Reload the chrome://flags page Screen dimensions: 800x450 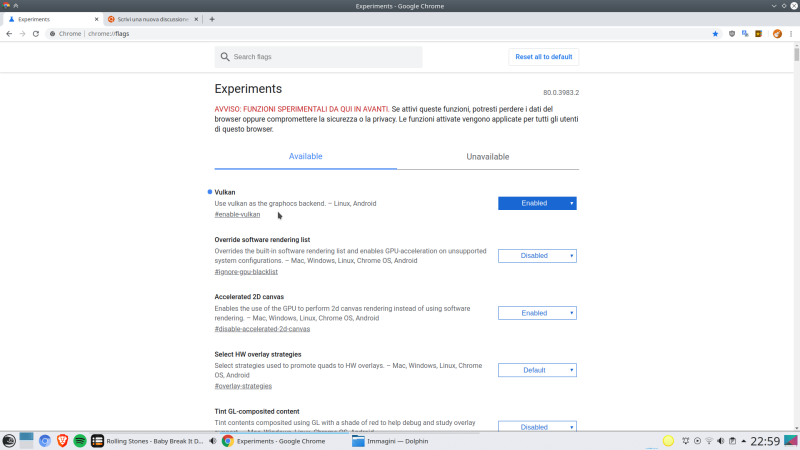coord(36,34)
